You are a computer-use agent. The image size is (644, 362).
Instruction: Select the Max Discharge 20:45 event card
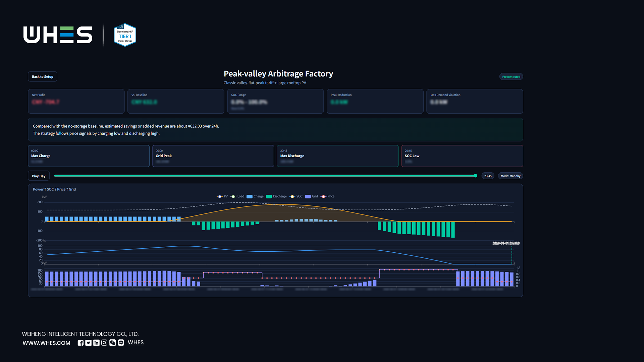point(337,156)
